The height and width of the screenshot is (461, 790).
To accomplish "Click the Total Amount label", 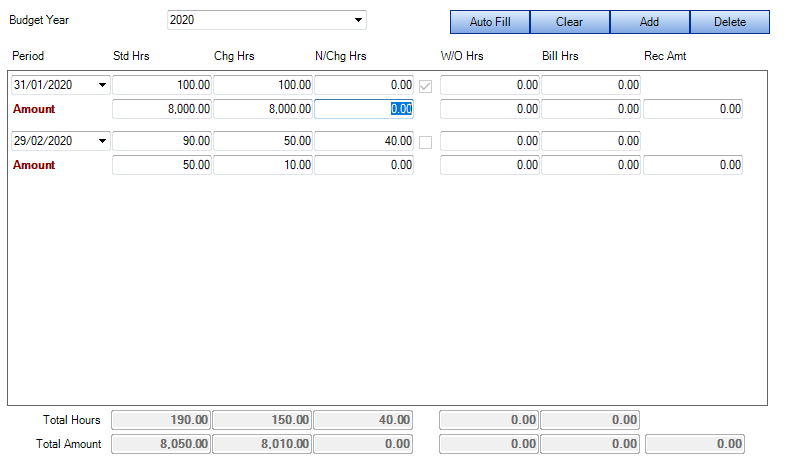I will (69, 444).
